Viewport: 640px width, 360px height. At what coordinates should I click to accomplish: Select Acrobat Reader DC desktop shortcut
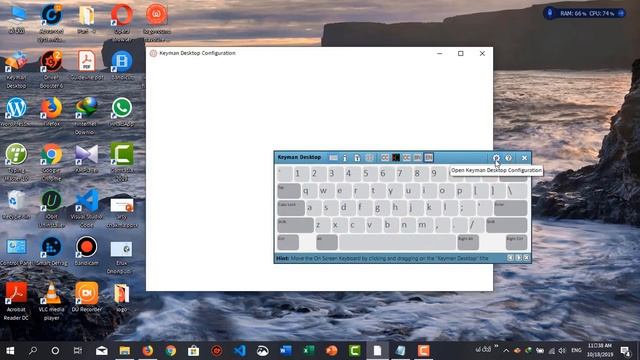pos(16,301)
